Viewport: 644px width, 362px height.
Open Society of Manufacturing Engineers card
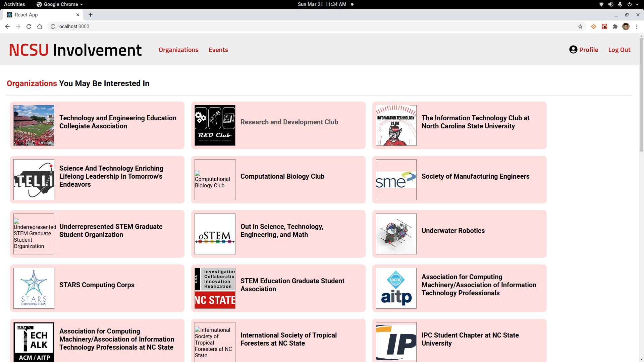click(475, 176)
